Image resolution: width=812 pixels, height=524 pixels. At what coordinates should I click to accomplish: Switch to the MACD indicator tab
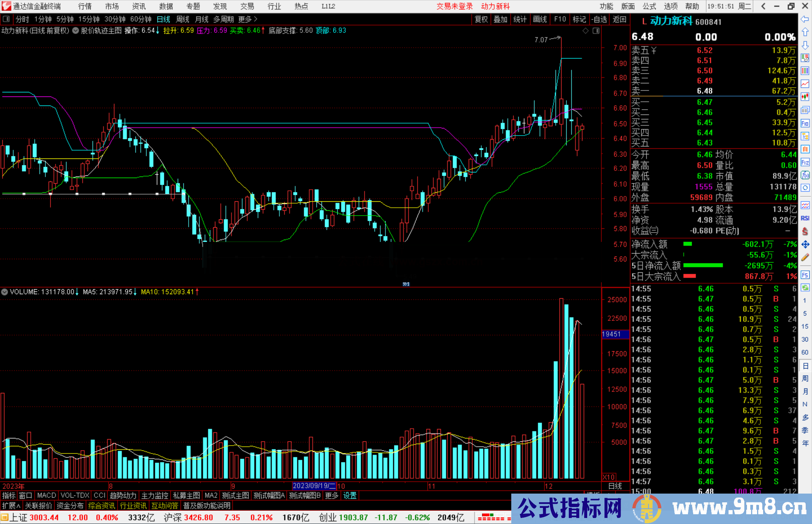coord(46,495)
